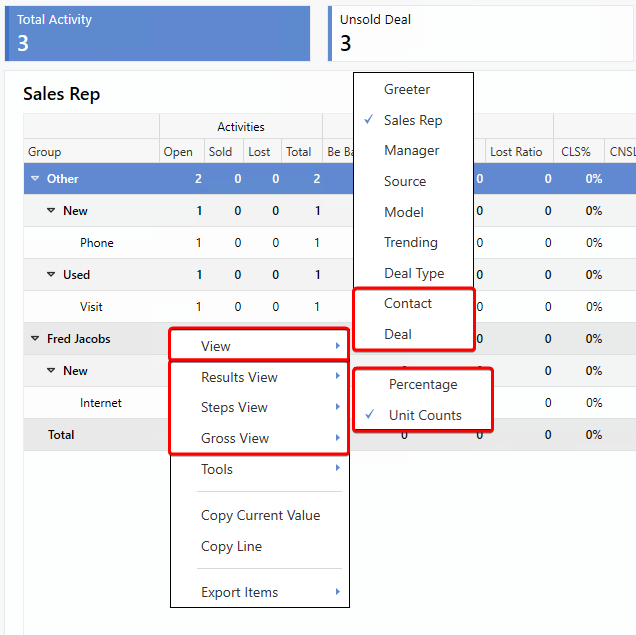Image resolution: width=636 pixels, height=635 pixels.
Task: Choose Deal Type grouping option
Action: pyautogui.click(x=413, y=273)
